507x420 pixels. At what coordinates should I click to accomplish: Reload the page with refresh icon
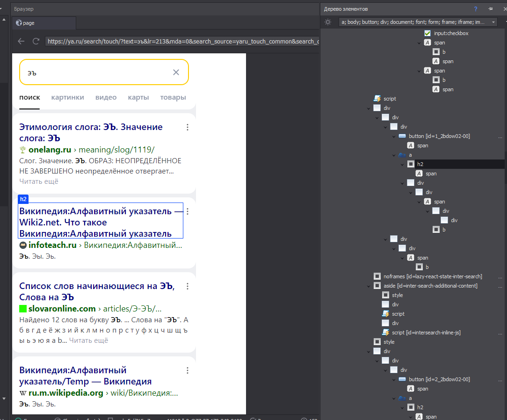[36, 41]
